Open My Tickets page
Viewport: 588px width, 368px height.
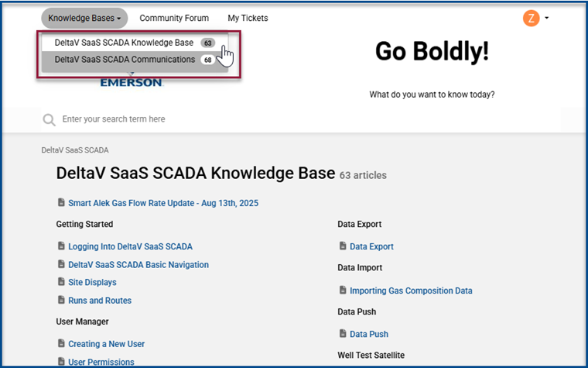pos(248,18)
